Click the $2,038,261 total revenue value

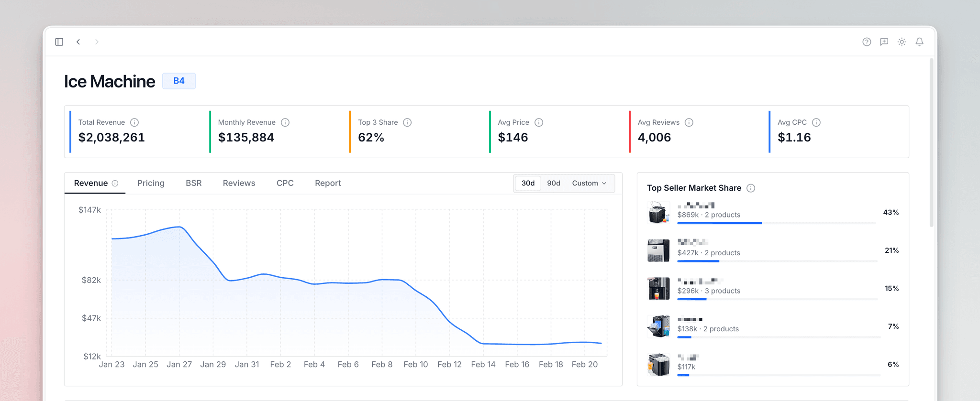pos(111,138)
